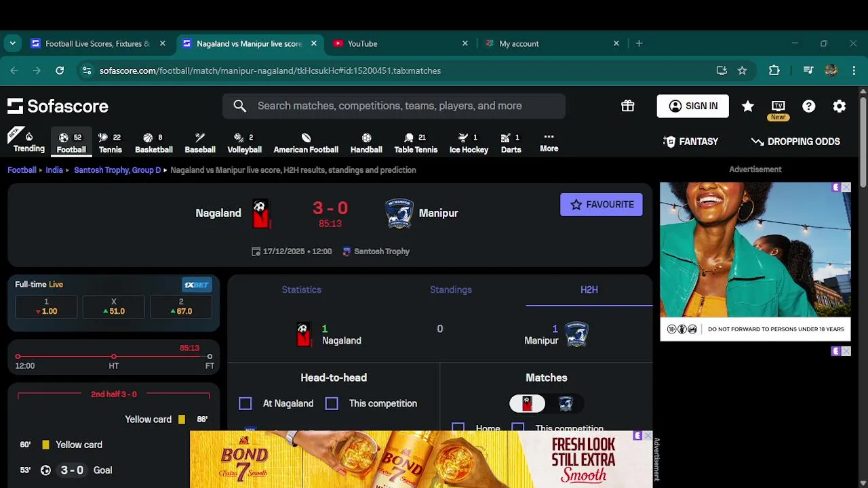Open the Chrome tab search dropdown arrow
The image size is (868, 488).
point(12,43)
